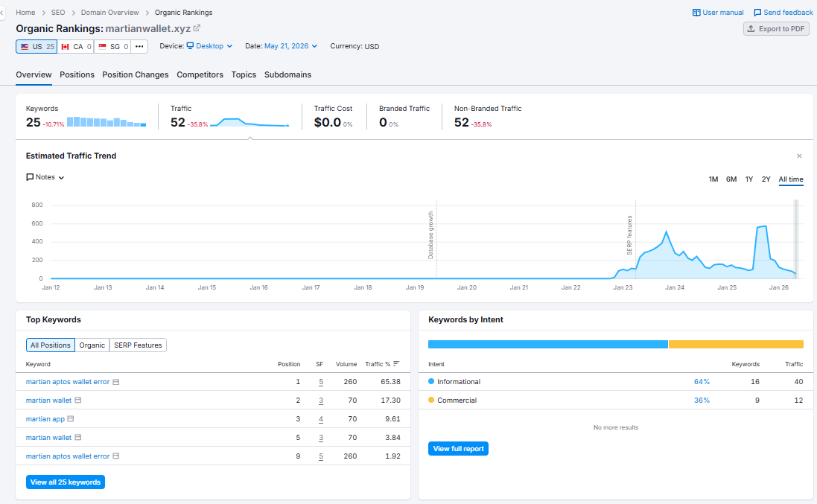
Task: Click the Traffic sparkline chart
Action: tap(249, 122)
